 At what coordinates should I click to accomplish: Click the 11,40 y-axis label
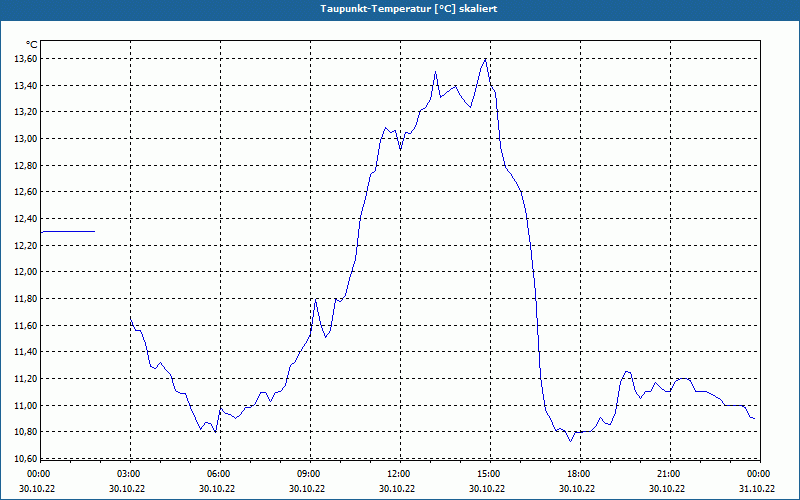pos(26,352)
